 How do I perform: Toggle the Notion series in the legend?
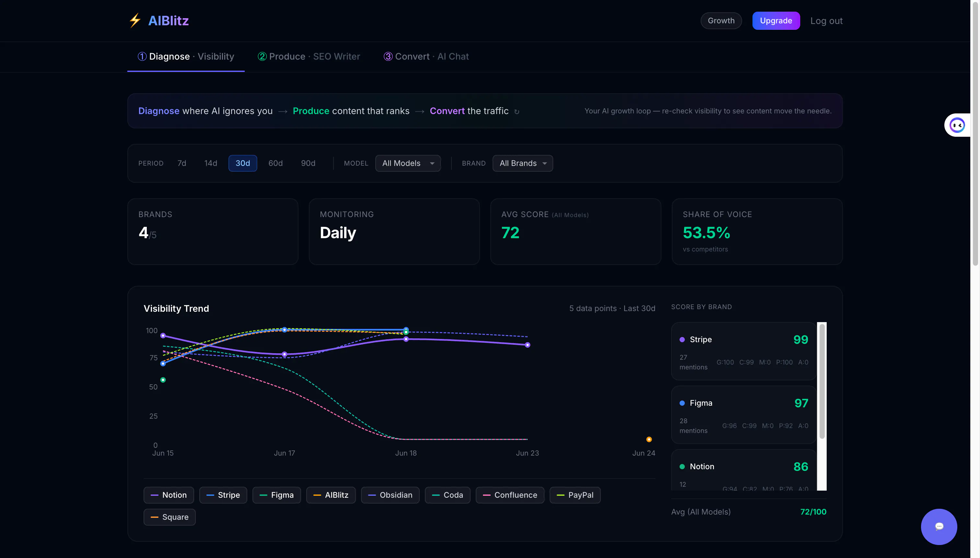(x=169, y=495)
